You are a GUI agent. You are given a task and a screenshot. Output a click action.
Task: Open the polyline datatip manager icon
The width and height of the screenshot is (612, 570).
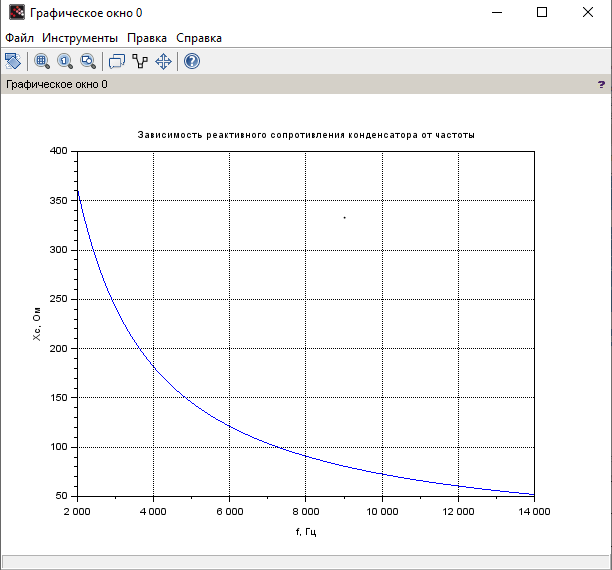click(140, 61)
